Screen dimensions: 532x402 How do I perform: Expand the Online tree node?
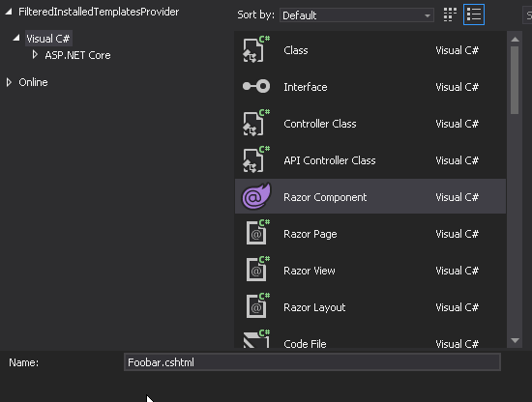(9, 82)
